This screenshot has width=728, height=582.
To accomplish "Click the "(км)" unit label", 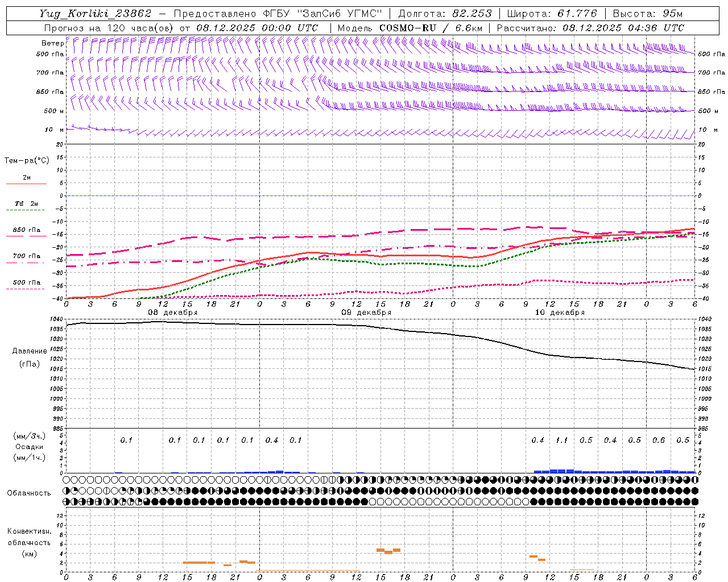I will (29, 554).
